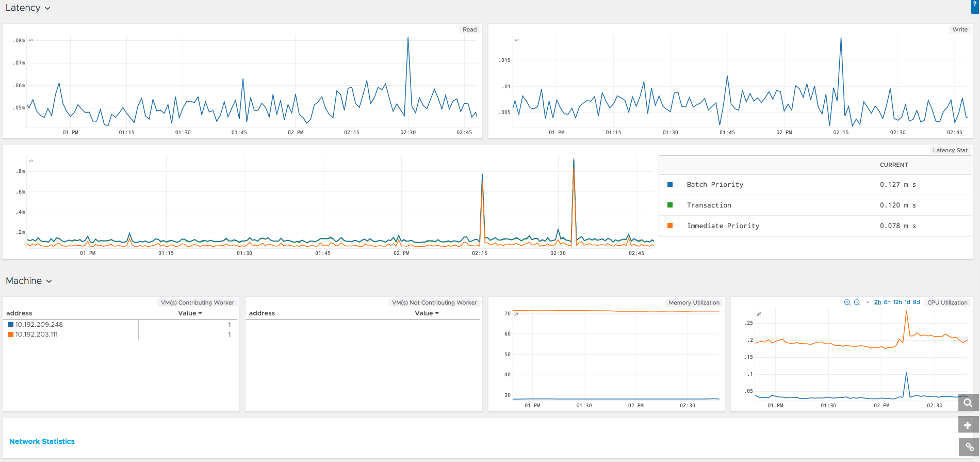Click the blue swatch beside 10.192.209.248
This screenshot has height=462, width=980.
[x=11, y=325]
